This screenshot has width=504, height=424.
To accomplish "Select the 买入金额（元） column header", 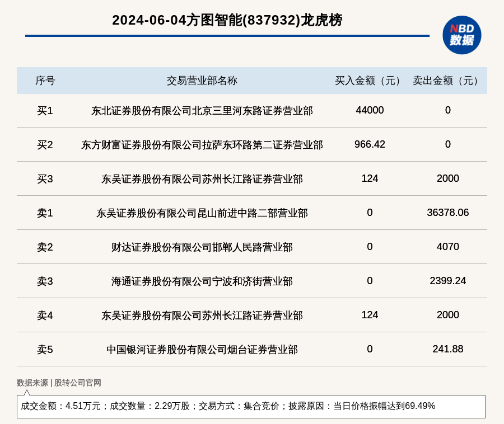I will click(x=370, y=81).
